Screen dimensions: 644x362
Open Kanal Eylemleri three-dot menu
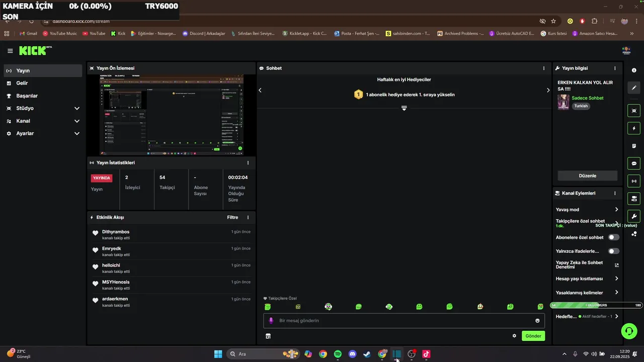(x=615, y=193)
